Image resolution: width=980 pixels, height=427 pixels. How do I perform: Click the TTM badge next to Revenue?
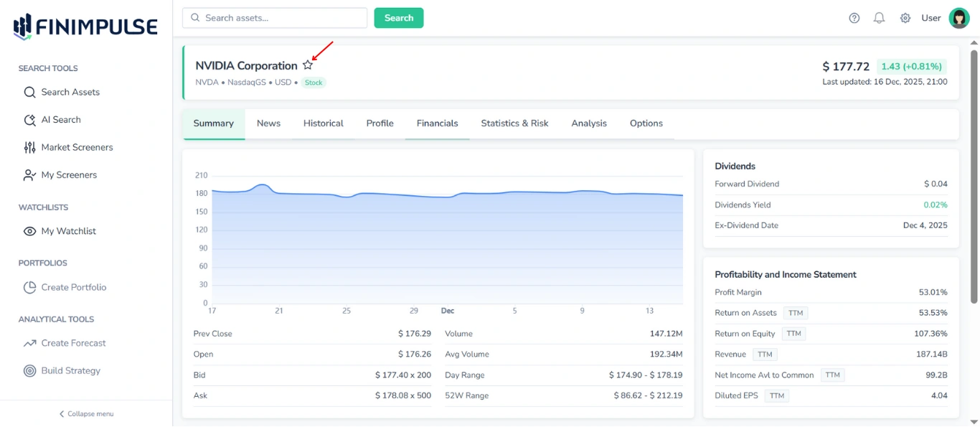click(765, 354)
